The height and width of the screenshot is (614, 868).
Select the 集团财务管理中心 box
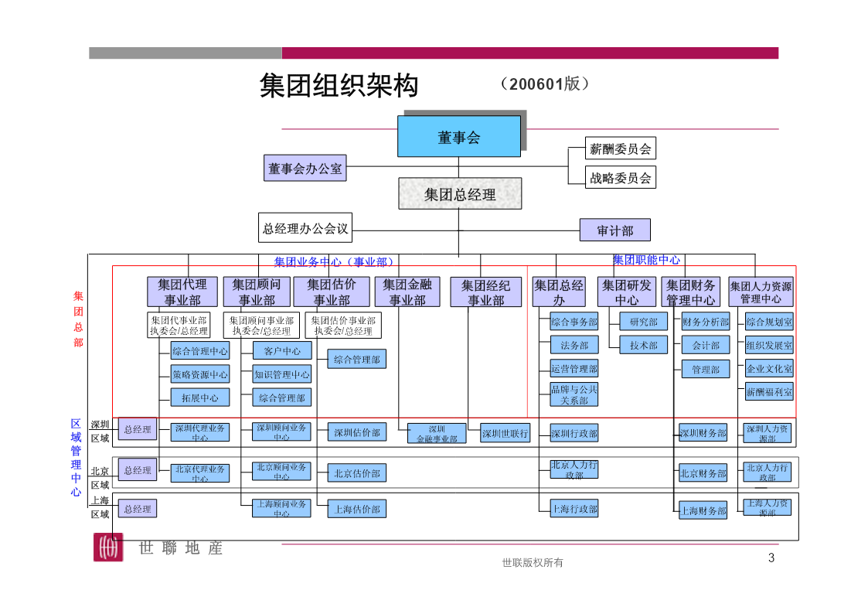pyautogui.click(x=691, y=292)
